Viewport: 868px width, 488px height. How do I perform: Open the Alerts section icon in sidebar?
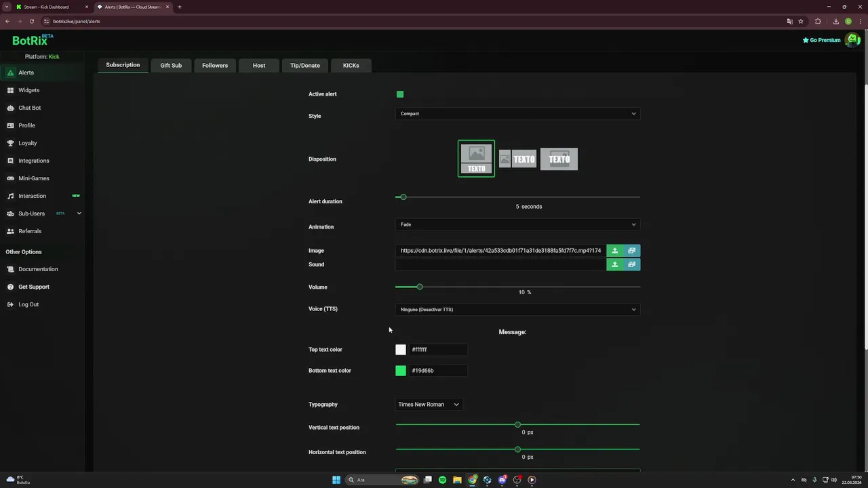tap(10, 73)
